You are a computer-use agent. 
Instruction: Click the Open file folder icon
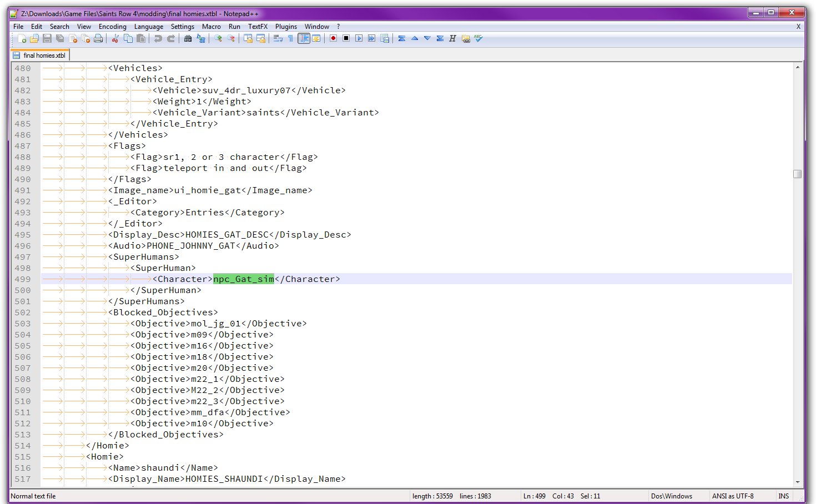click(x=34, y=38)
